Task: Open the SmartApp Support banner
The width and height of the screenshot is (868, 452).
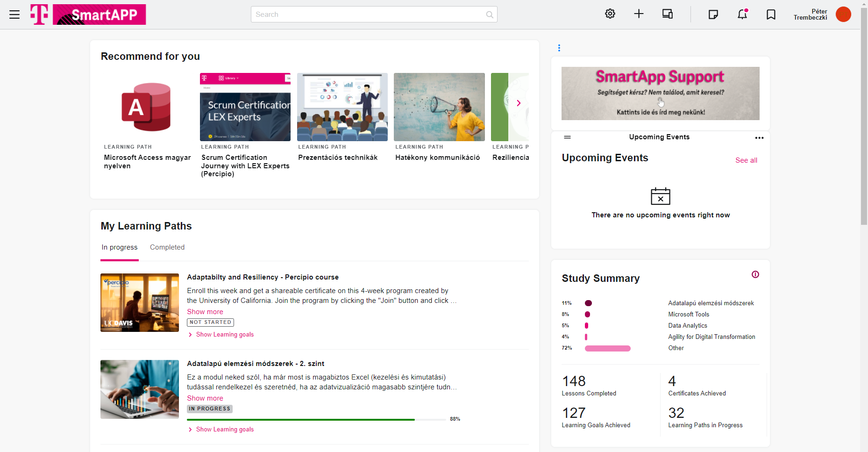Action: click(x=660, y=93)
